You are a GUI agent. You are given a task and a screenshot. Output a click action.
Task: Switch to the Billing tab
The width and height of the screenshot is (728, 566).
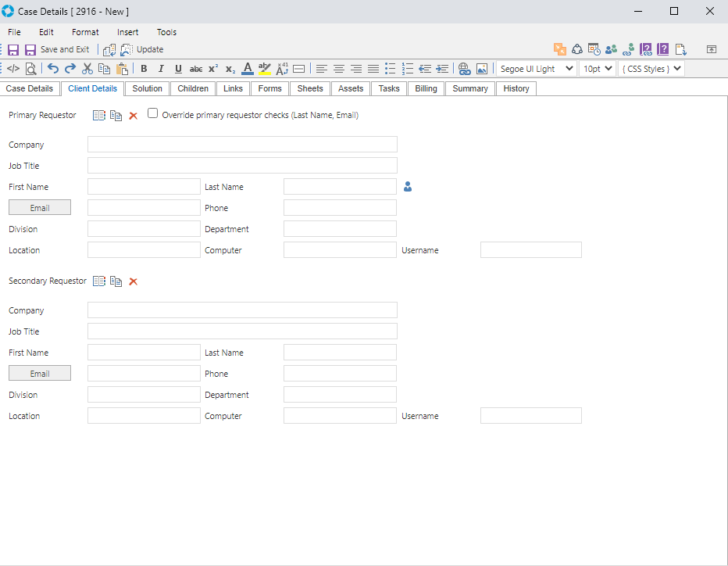click(426, 88)
